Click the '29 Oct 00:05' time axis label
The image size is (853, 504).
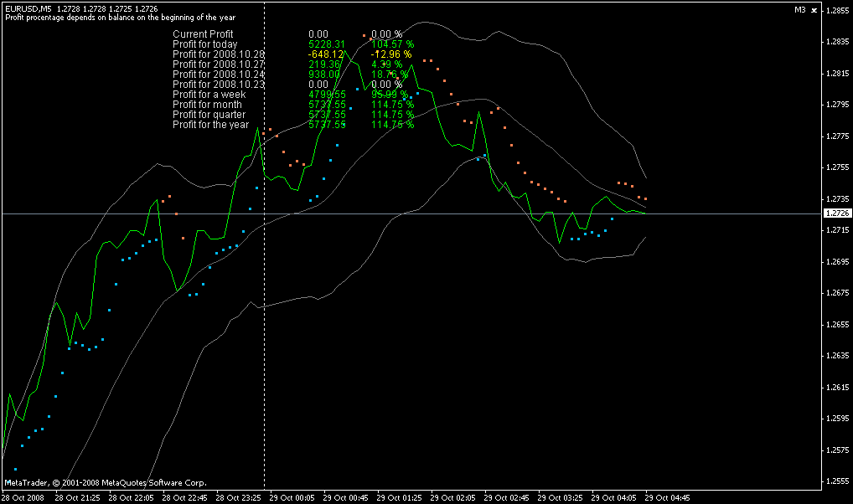pyautogui.click(x=292, y=498)
